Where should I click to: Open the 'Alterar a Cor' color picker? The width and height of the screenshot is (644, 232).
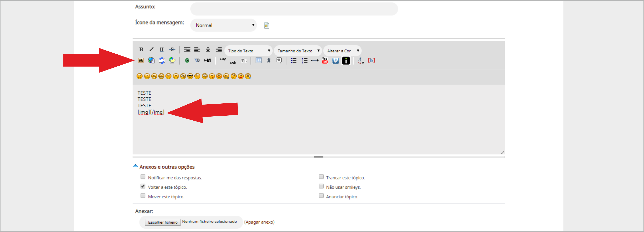click(x=342, y=51)
